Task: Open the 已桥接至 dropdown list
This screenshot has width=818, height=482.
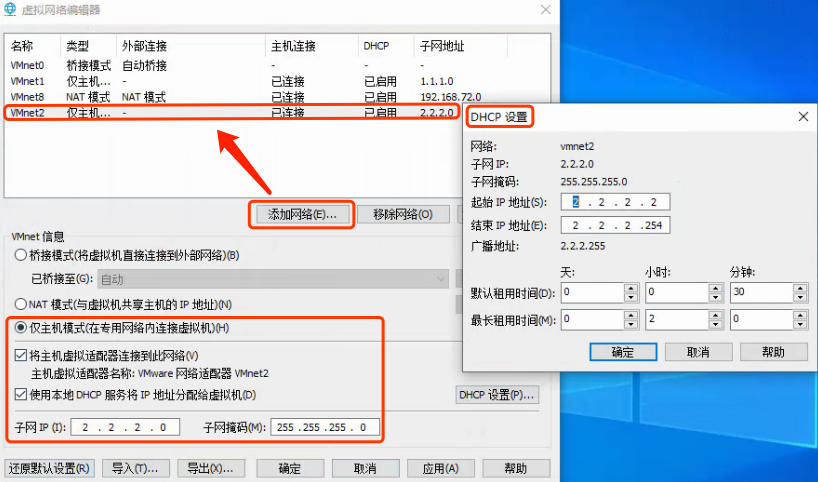Action: tap(272, 279)
